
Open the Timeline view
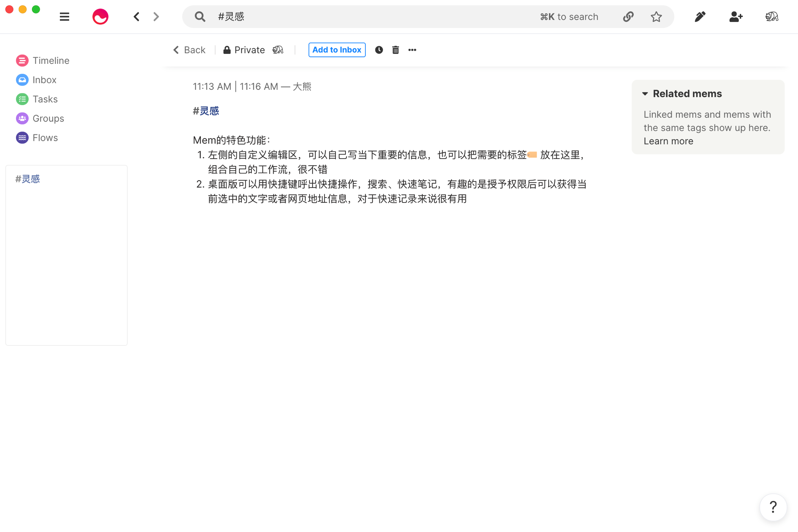coord(51,61)
